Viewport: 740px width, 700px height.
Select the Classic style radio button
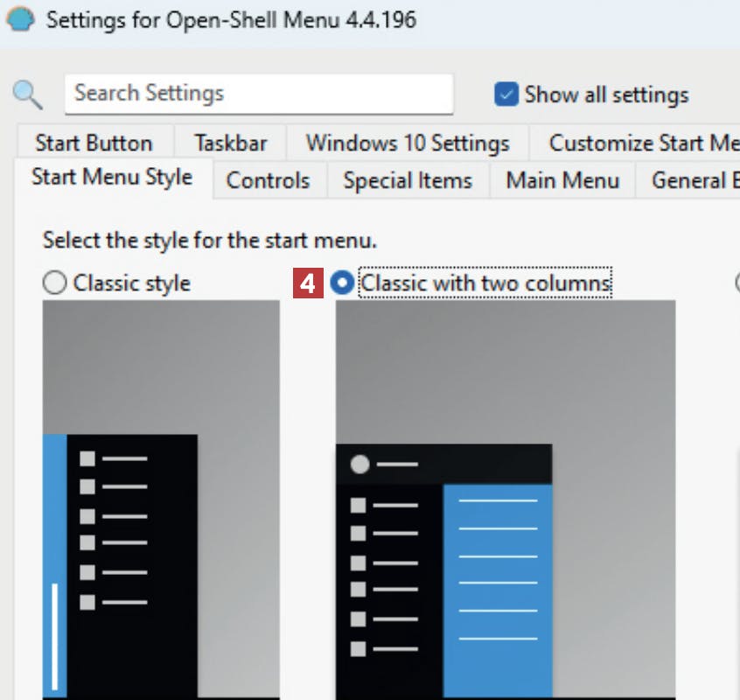pos(55,283)
